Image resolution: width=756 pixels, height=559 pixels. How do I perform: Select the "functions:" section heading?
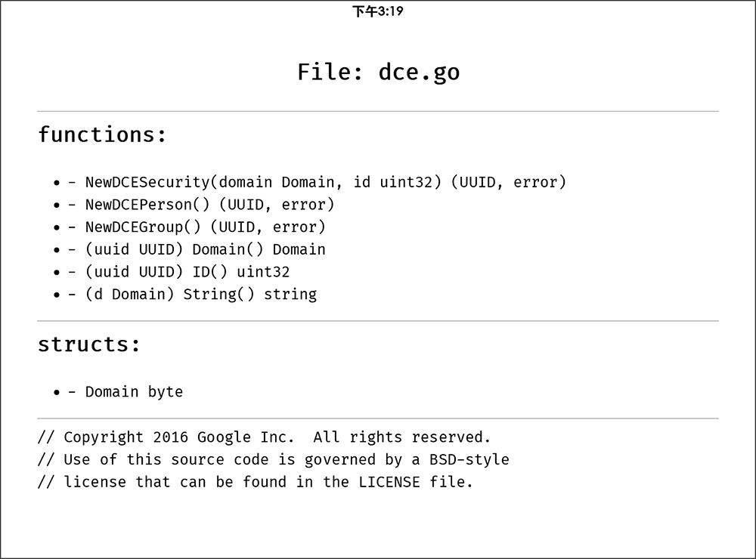click(x=102, y=134)
